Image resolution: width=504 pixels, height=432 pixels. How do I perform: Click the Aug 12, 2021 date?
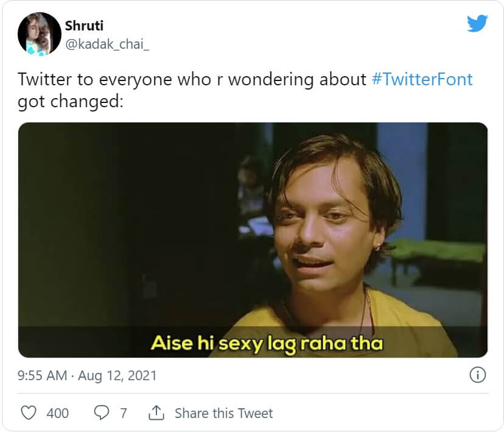coord(117,375)
